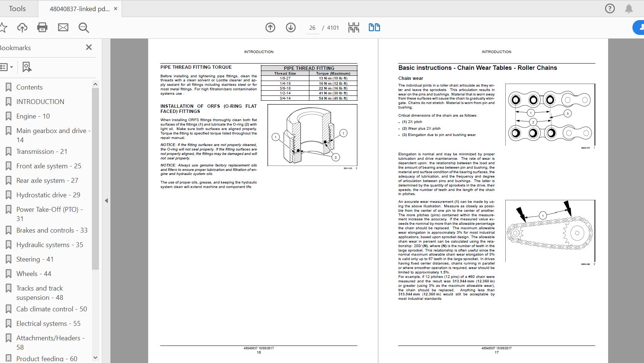This screenshot has height=363, width=644.
Task: Switch to the Tools tab
Action: (17, 9)
